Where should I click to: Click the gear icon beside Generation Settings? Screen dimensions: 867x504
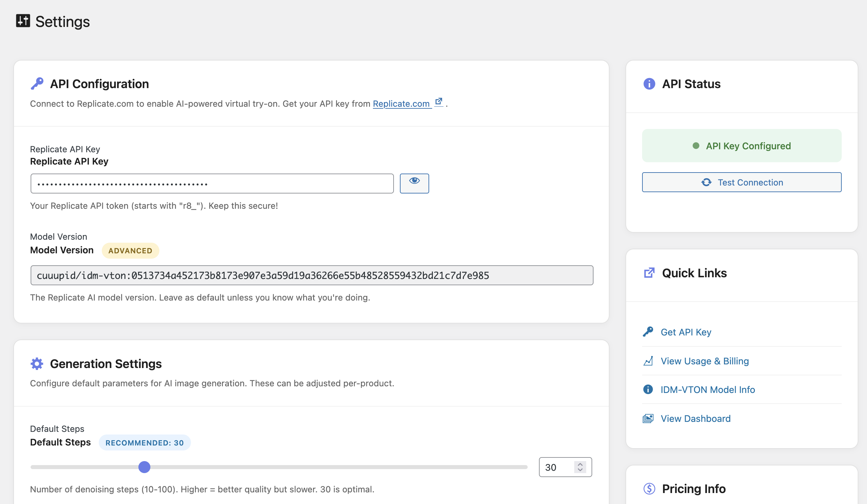point(37,363)
